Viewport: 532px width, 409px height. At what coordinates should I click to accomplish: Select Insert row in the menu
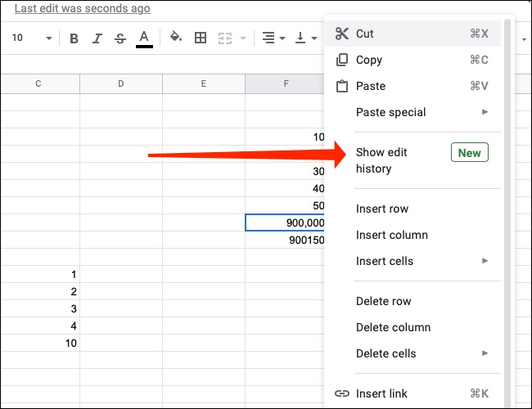(382, 209)
